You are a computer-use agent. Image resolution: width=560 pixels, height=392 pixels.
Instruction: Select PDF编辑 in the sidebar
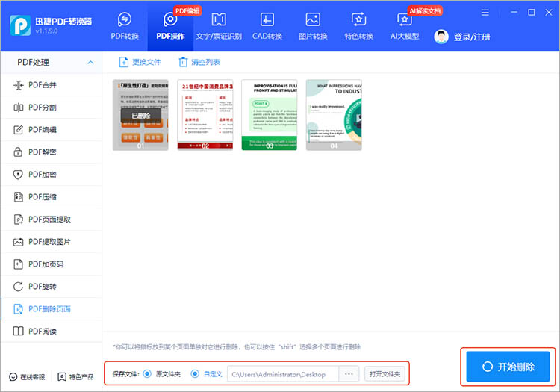51,130
